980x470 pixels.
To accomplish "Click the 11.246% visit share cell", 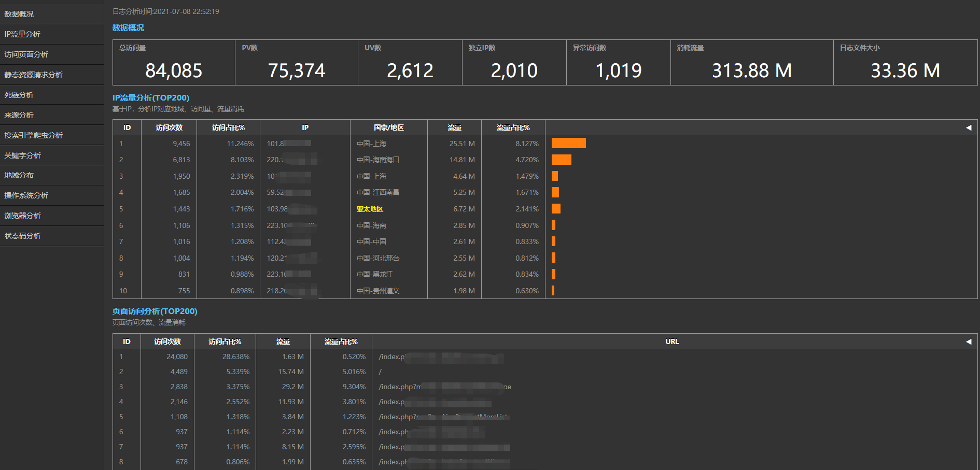I will [x=241, y=144].
